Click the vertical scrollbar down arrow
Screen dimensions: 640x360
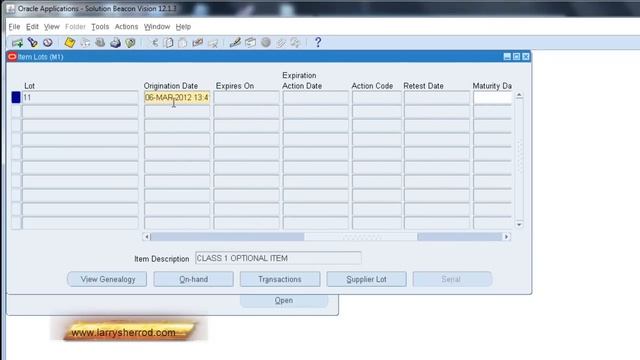click(x=519, y=224)
